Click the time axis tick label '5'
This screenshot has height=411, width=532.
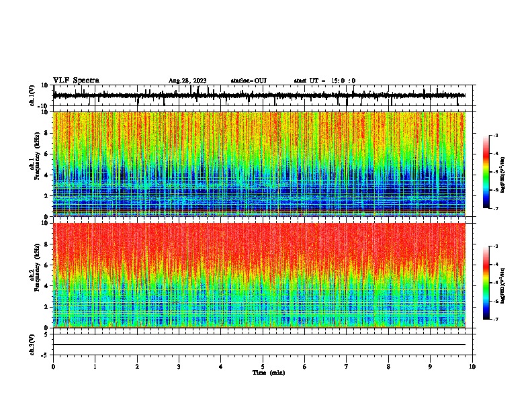coord(263,367)
